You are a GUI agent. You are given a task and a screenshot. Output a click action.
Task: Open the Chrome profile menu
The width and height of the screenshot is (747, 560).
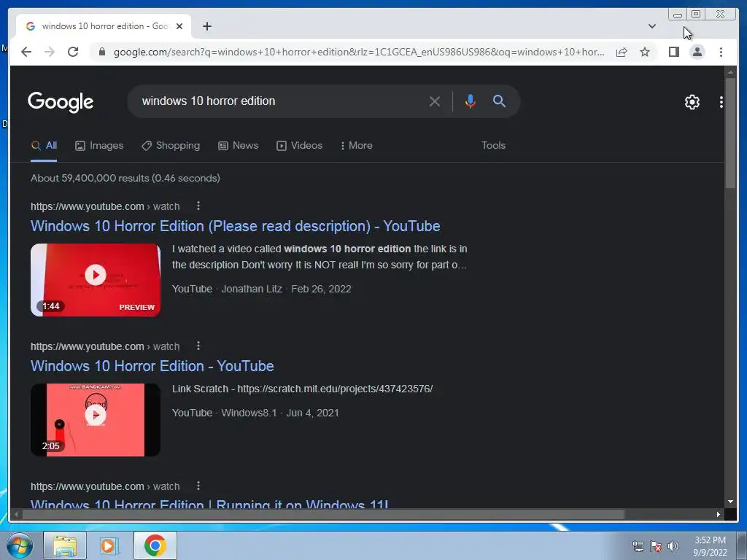pos(697,52)
